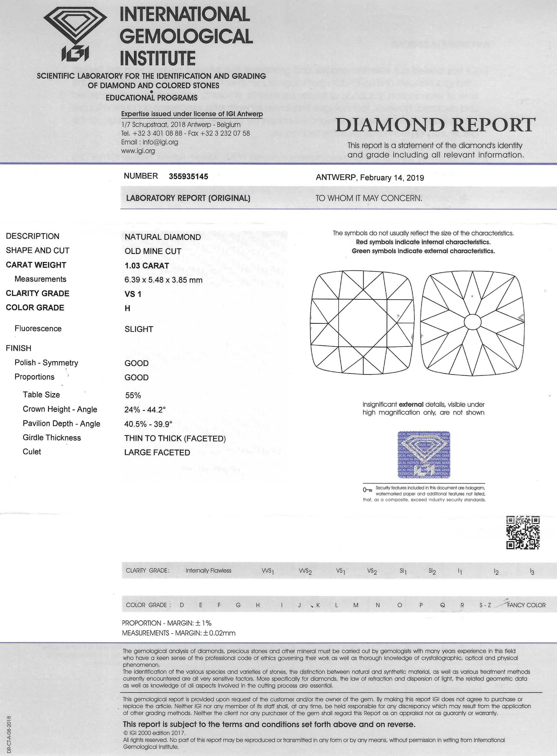Select H on the color grade scale

tap(258, 605)
